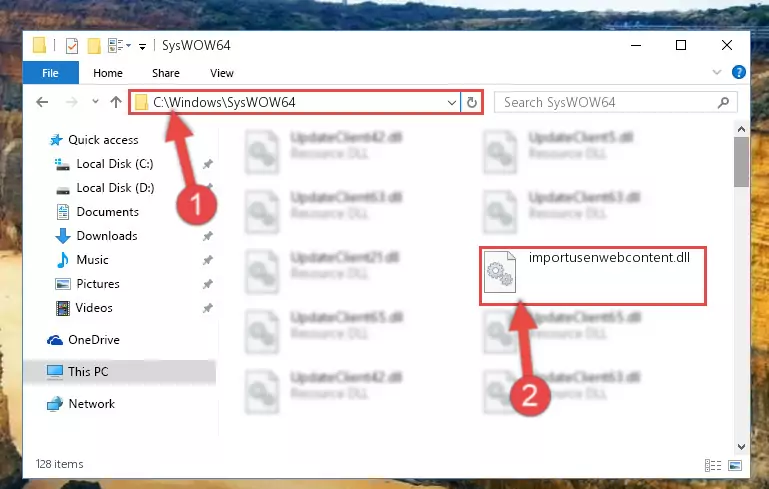Select Network in navigation pane
Viewport: 769px width, 489px height.
point(91,404)
